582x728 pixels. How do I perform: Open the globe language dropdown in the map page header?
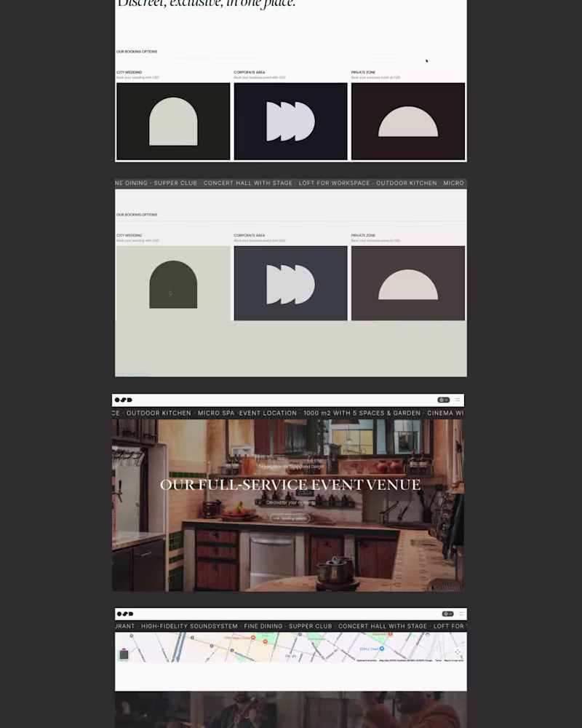pos(448,614)
